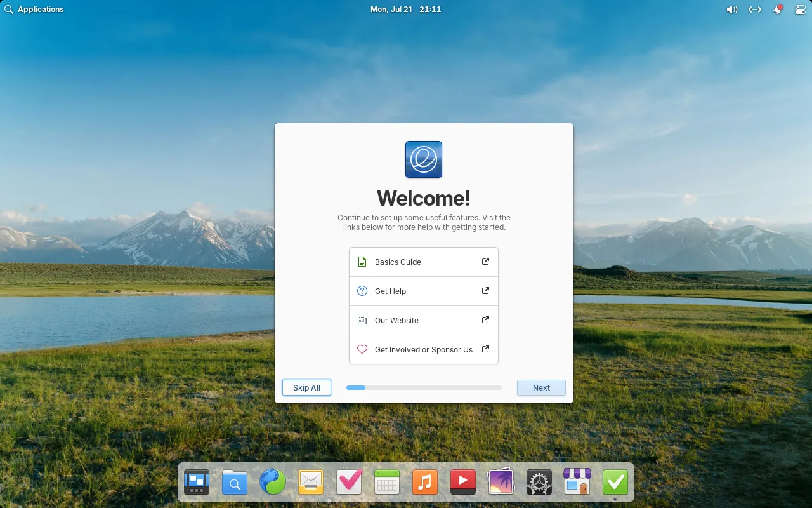
Task: Open System Settings gear in dock
Action: pos(539,483)
